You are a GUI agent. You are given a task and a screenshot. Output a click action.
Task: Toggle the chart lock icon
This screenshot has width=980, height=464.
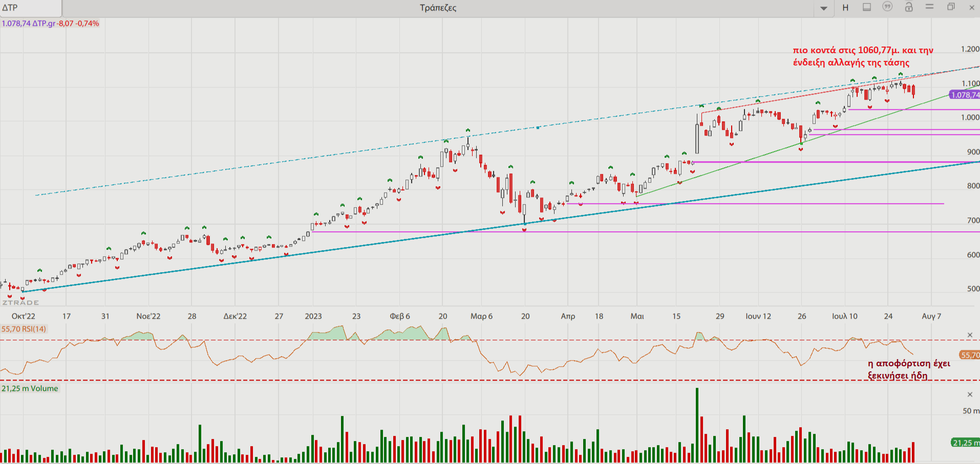coord(909,7)
